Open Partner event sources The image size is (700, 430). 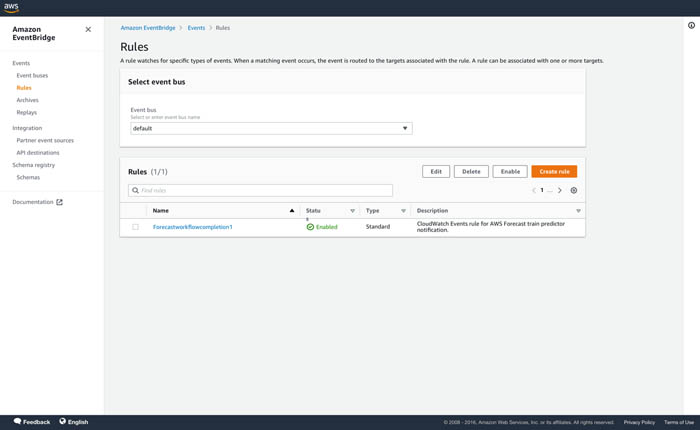[45, 140]
